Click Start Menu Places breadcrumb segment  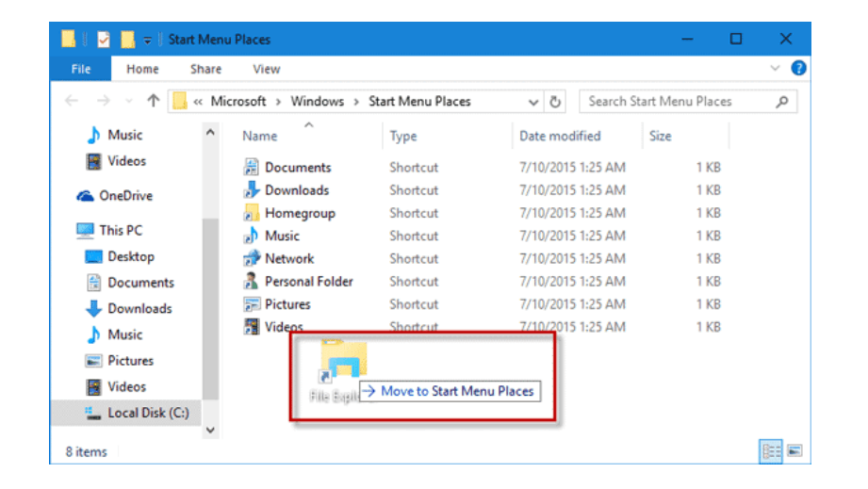coord(419,102)
